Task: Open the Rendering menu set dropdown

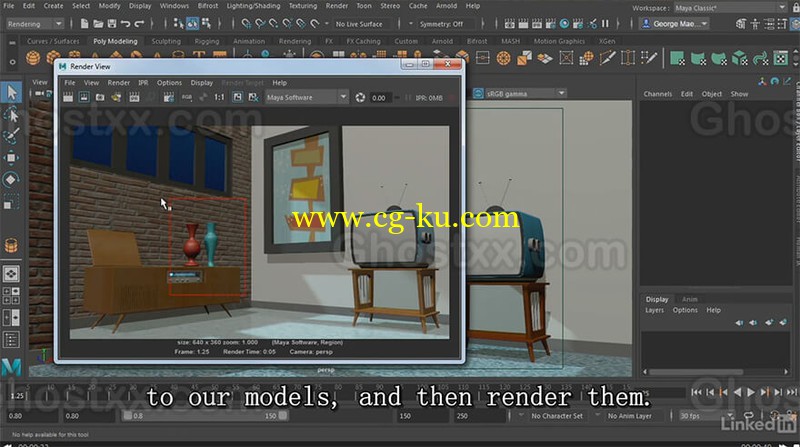Action: tap(34, 24)
